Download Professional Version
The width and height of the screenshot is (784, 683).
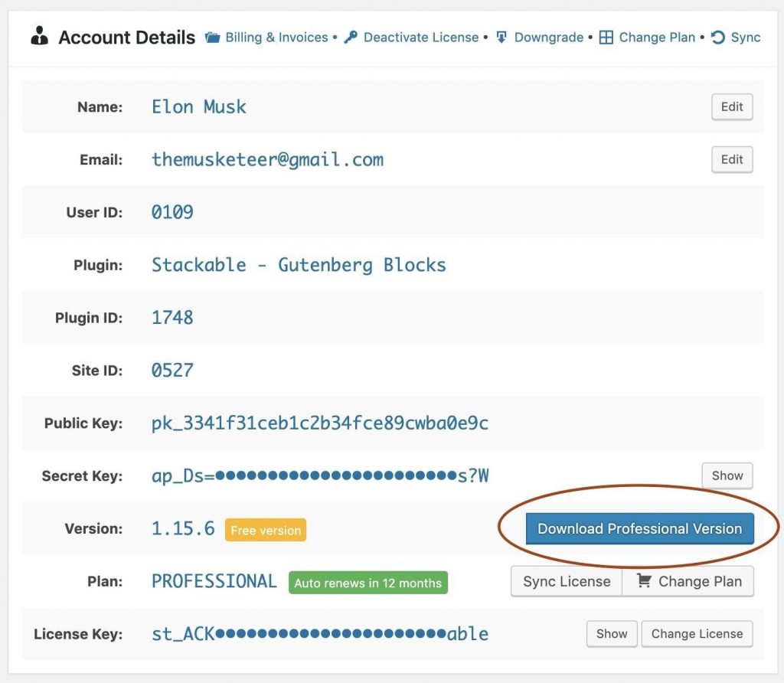pyautogui.click(x=639, y=528)
